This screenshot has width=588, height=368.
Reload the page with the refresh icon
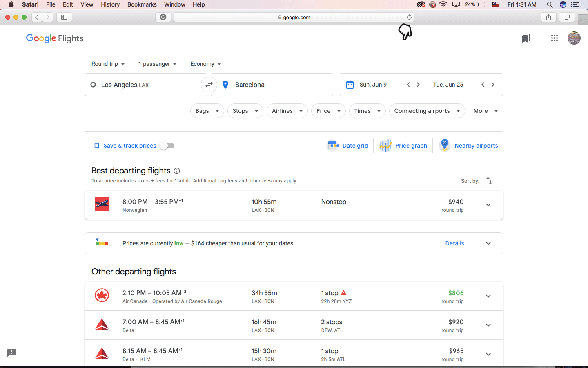pyautogui.click(x=409, y=17)
